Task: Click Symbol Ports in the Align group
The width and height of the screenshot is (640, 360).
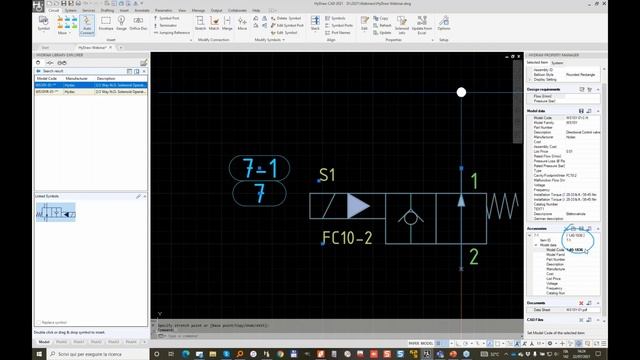Action: coord(339,25)
